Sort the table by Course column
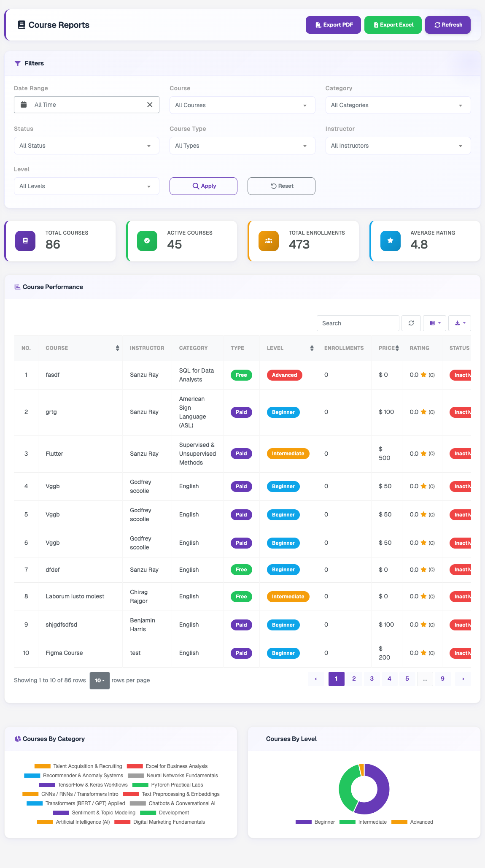This screenshot has height=868, width=485. 117,348
